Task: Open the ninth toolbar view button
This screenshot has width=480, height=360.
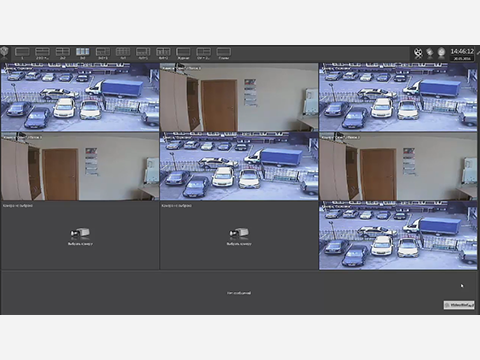Action: (x=183, y=53)
